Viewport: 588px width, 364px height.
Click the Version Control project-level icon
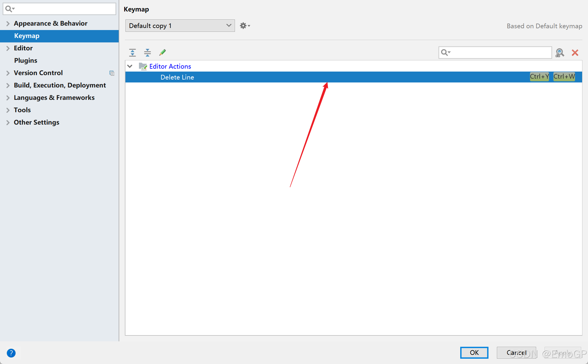tap(112, 73)
